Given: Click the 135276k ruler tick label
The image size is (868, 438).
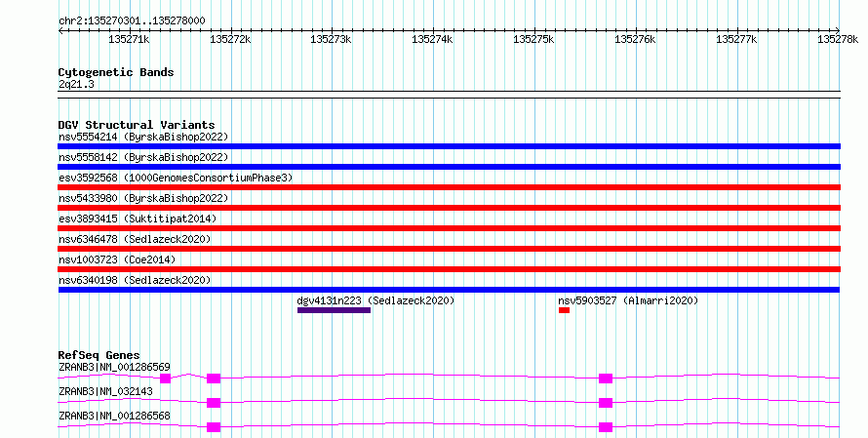Looking at the screenshot, I should [635, 40].
